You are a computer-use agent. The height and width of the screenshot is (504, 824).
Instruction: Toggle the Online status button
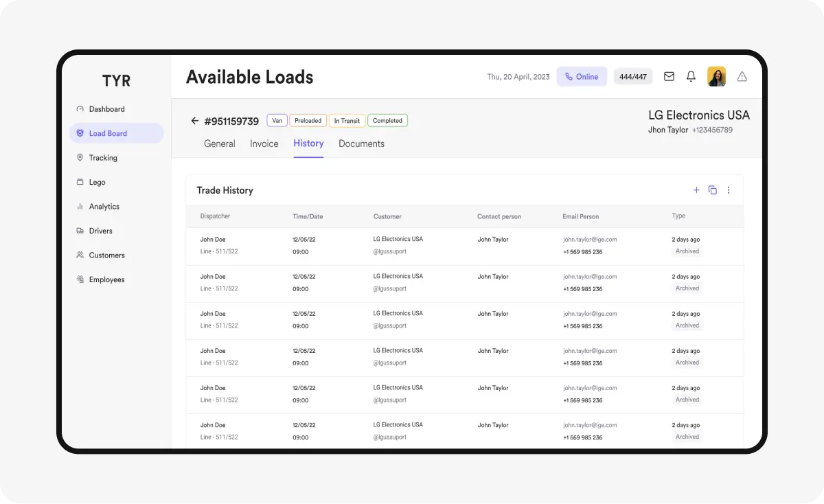tap(582, 77)
